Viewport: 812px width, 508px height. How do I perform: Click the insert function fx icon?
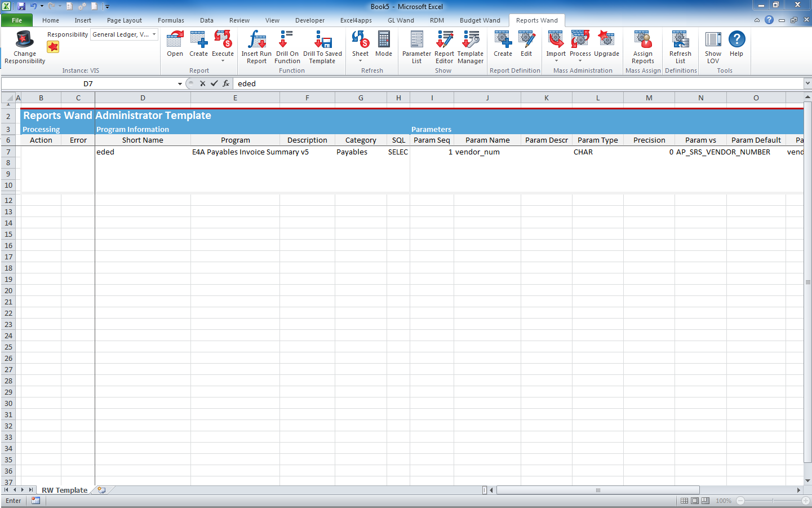(x=226, y=83)
